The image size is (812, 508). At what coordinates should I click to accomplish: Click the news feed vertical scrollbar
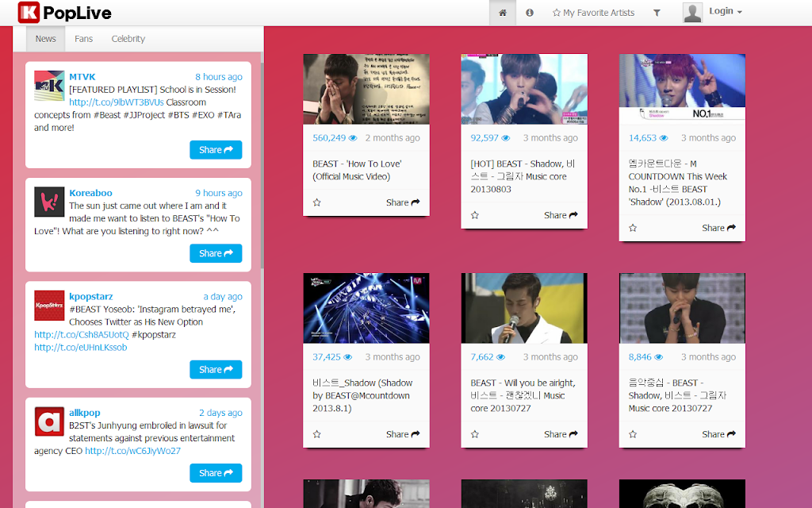click(262, 166)
